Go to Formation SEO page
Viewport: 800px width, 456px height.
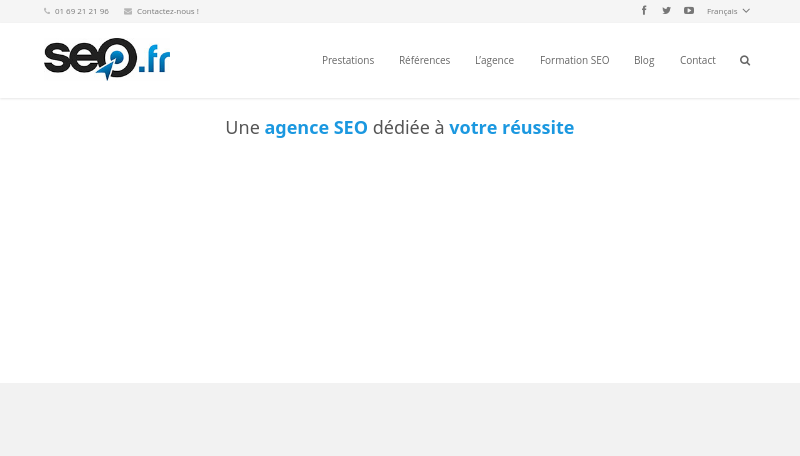pos(574,60)
